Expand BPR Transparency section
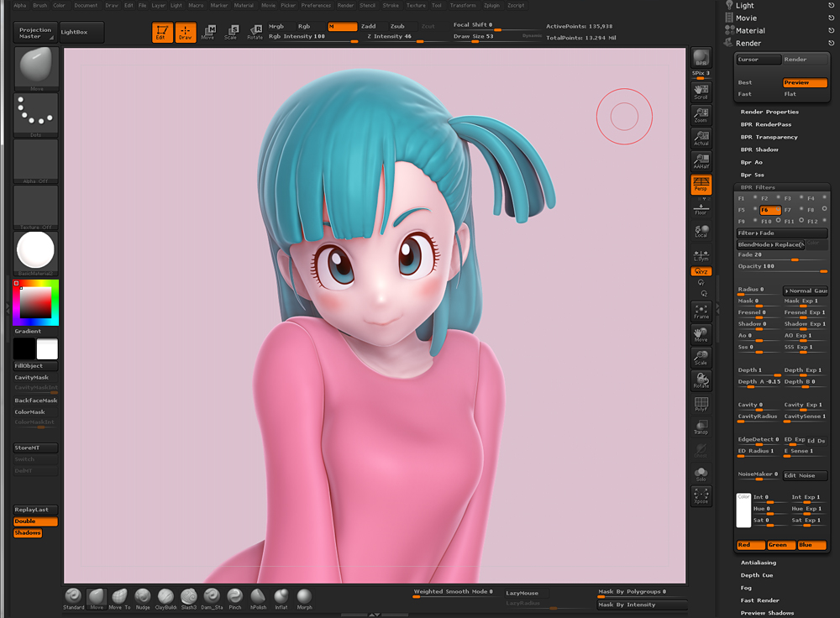 (x=769, y=137)
